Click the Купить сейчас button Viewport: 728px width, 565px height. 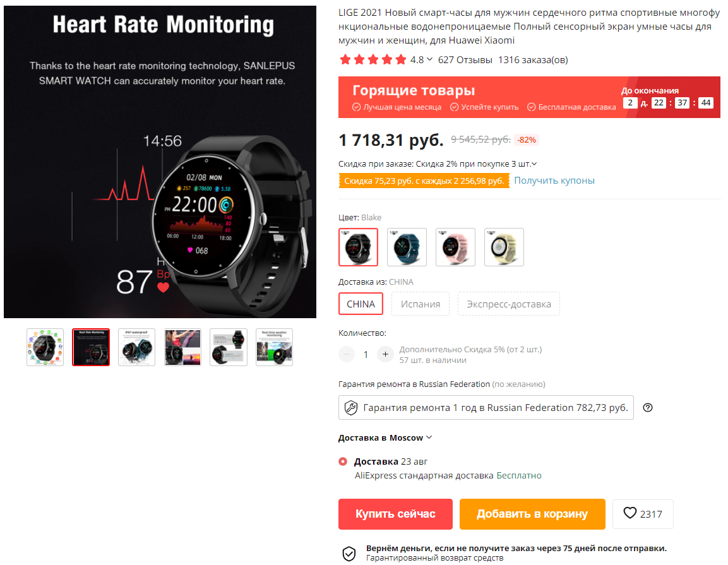coord(396,514)
